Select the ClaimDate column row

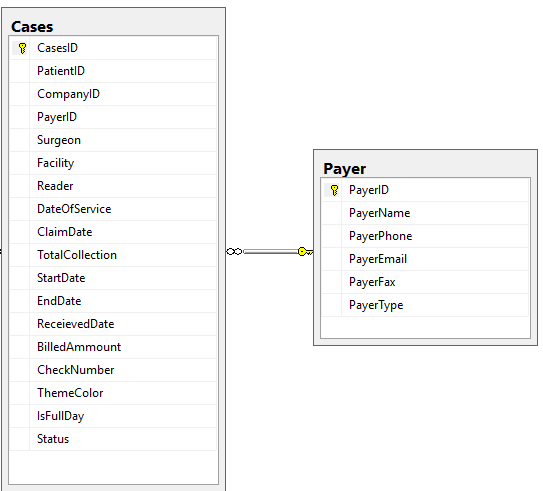point(113,232)
